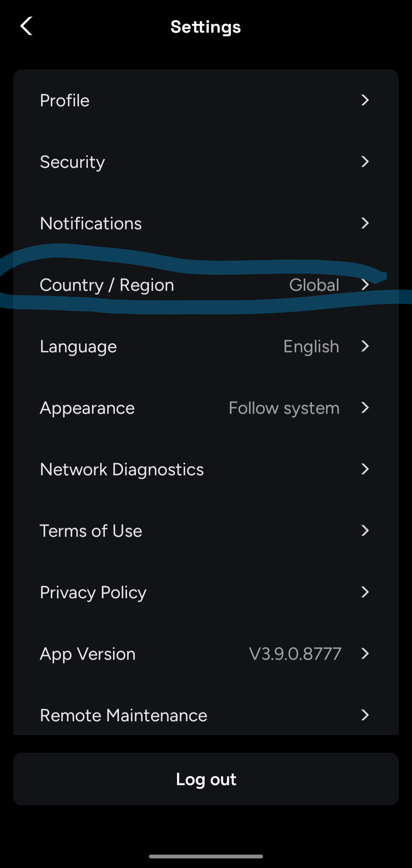Change the Follow system appearance value
Image resolution: width=412 pixels, height=868 pixels.
284,408
